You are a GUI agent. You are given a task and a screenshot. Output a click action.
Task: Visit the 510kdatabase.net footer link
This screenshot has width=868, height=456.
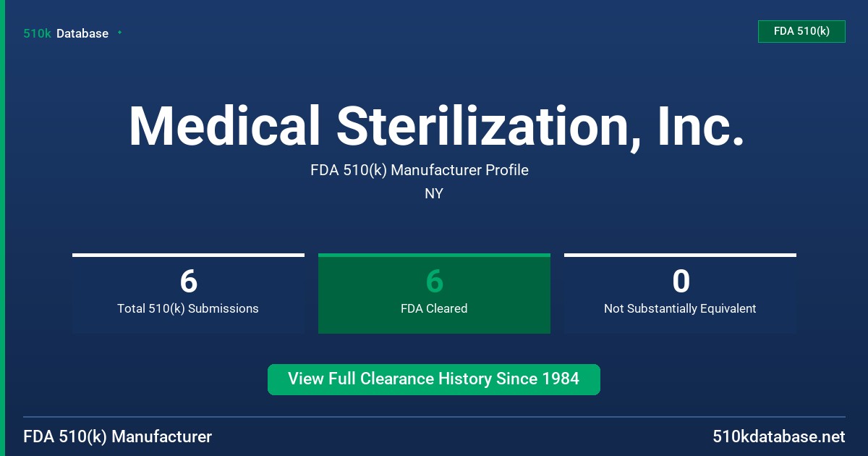(779, 436)
